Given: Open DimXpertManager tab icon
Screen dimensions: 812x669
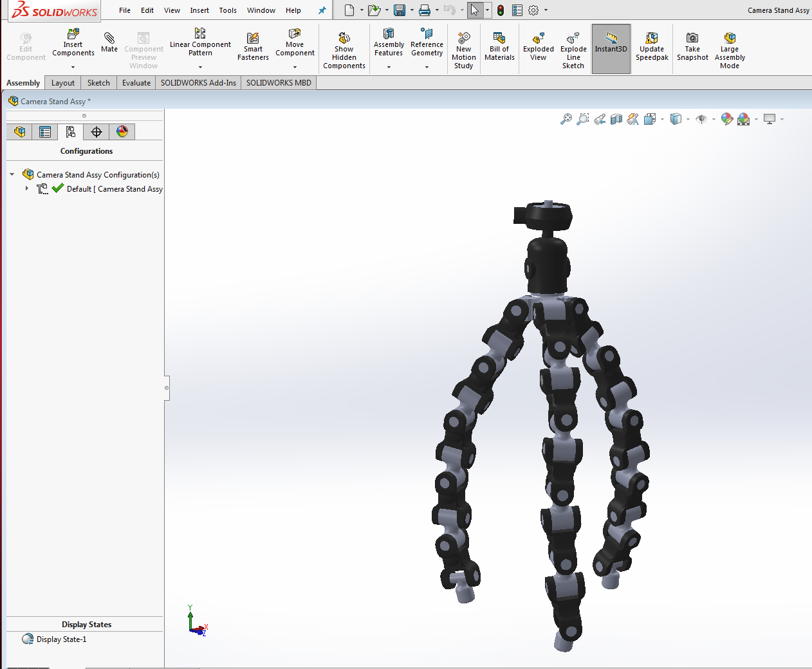Looking at the screenshot, I should click(x=97, y=132).
